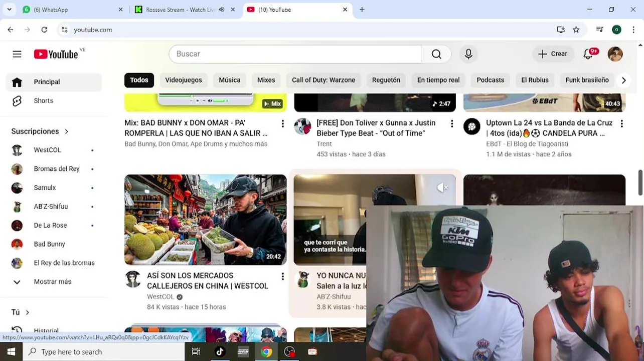644x361 pixels.
Task: Open Task View on the taskbar
Action: 196,352
